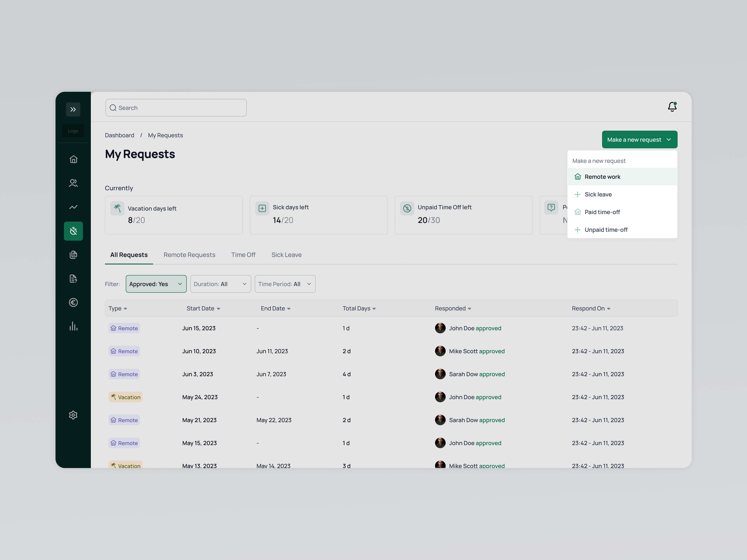The width and height of the screenshot is (747, 560).
Task: Choose Unpaid time-off menu option
Action: tap(606, 230)
